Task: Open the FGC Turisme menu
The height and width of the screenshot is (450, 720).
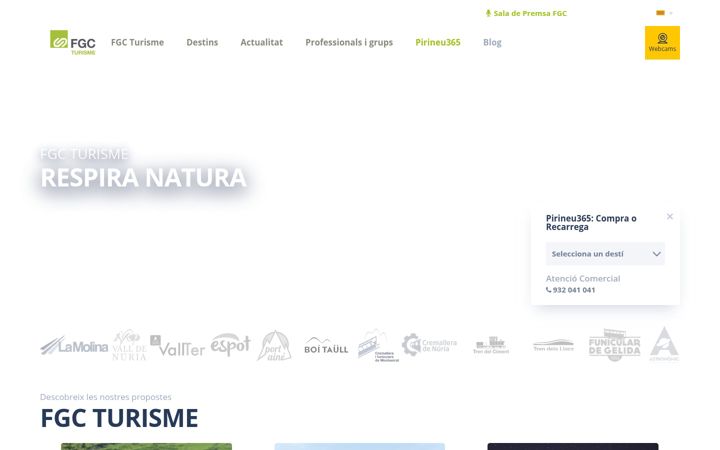Action: point(137,42)
